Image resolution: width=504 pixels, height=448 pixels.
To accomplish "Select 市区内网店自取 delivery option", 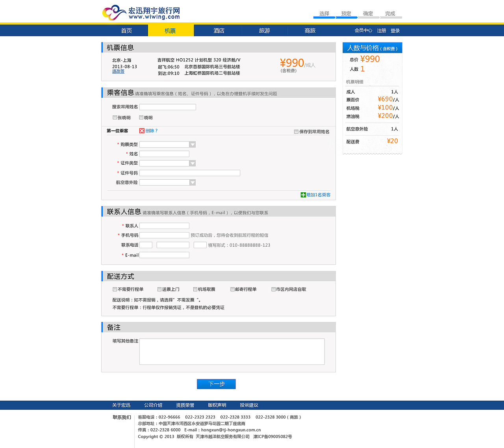I will click(x=273, y=289).
